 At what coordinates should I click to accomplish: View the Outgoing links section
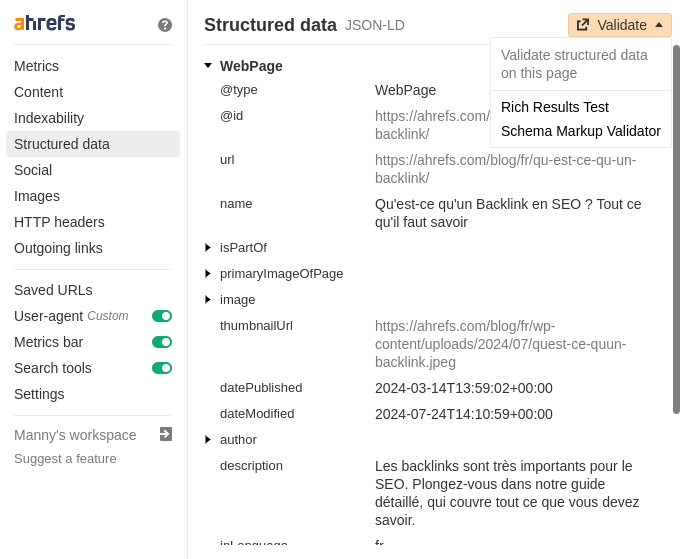click(58, 248)
